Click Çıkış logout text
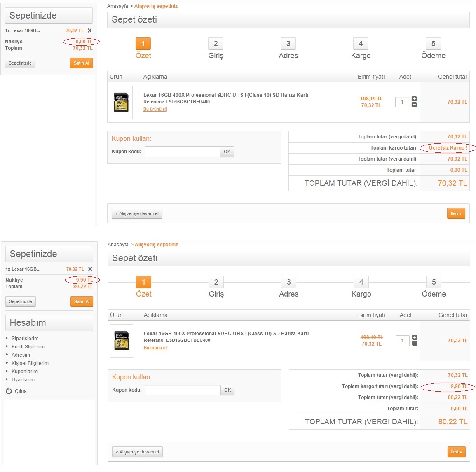 (x=21, y=391)
